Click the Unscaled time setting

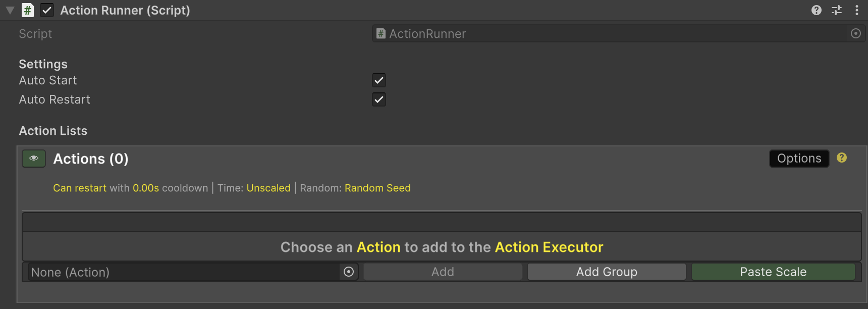tap(268, 188)
